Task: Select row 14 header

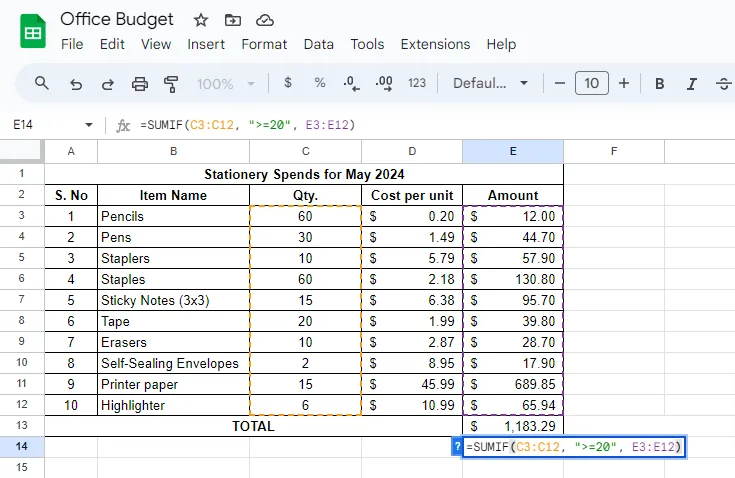Action: [22, 446]
